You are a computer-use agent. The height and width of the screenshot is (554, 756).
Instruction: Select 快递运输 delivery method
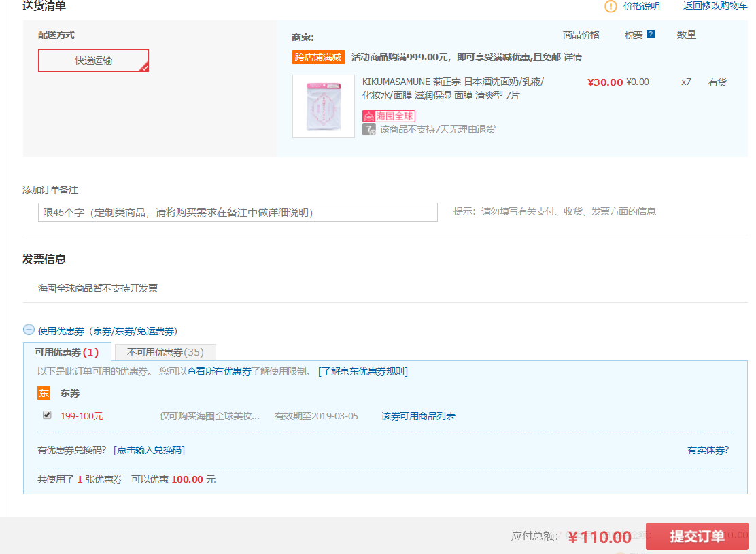(x=94, y=60)
